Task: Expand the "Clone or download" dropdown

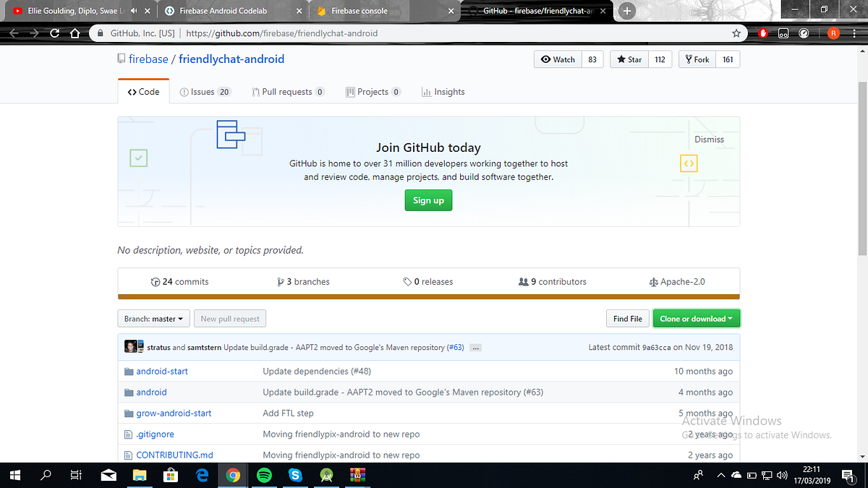Action: coord(696,317)
